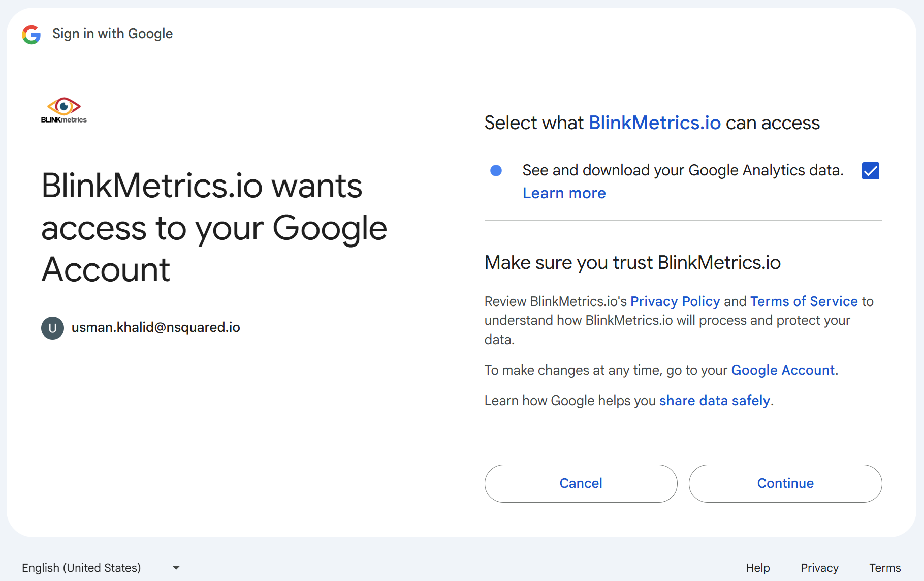Select the blue scope indicator dot

[x=496, y=171]
